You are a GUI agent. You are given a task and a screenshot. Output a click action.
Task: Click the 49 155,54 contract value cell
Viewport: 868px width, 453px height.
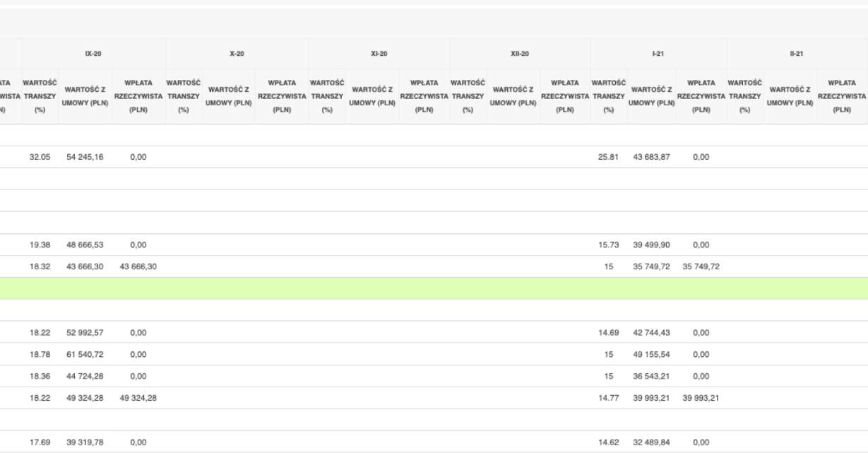651,354
